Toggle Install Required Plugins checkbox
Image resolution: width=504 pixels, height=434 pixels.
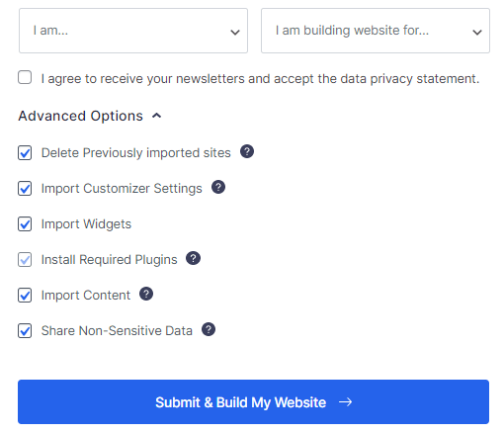click(25, 260)
